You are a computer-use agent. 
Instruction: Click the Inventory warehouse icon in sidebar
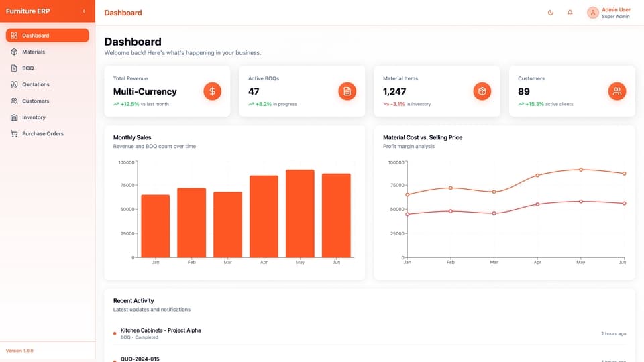tap(14, 117)
